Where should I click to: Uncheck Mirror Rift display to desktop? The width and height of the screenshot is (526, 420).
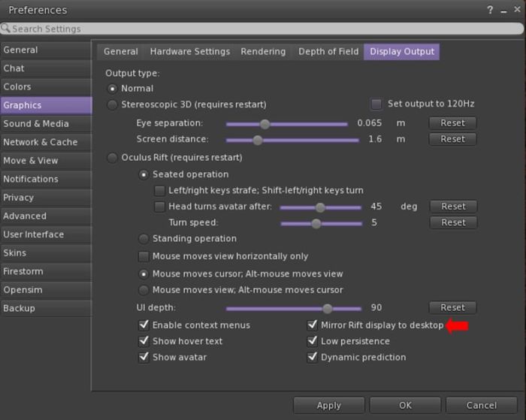(313, 325)
